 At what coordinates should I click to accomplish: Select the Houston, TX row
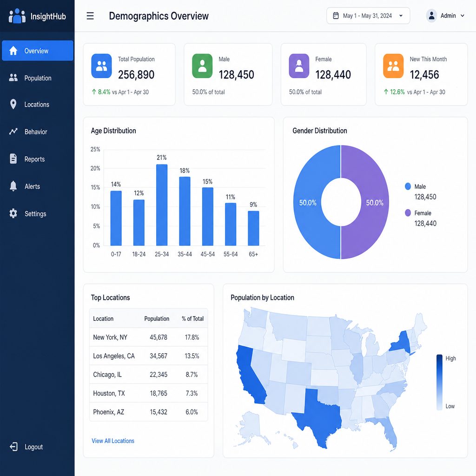coord(148,393)
